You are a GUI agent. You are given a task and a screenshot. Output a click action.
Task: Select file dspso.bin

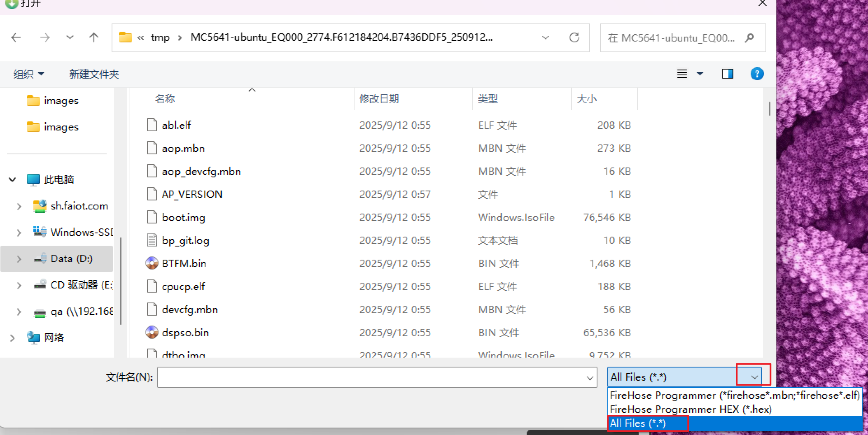(185, 333)
